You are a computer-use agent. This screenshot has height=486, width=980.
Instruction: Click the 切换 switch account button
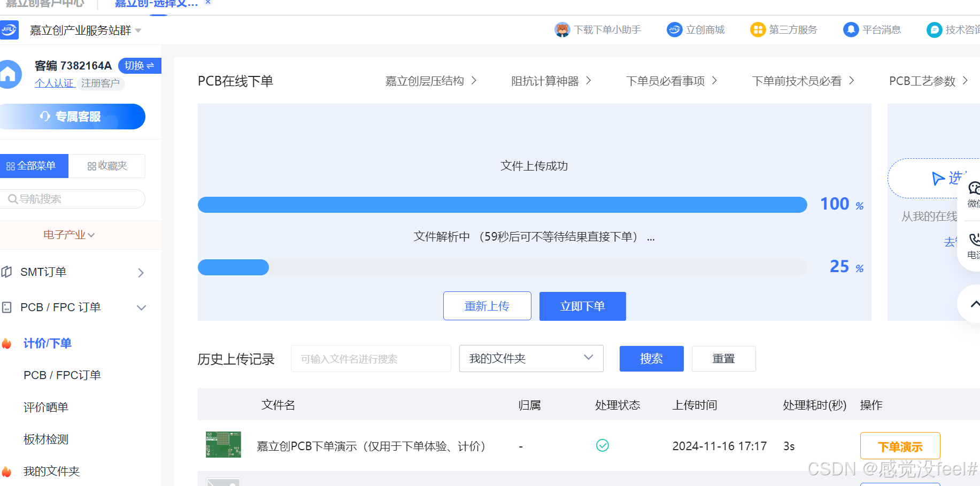[140, 66]
